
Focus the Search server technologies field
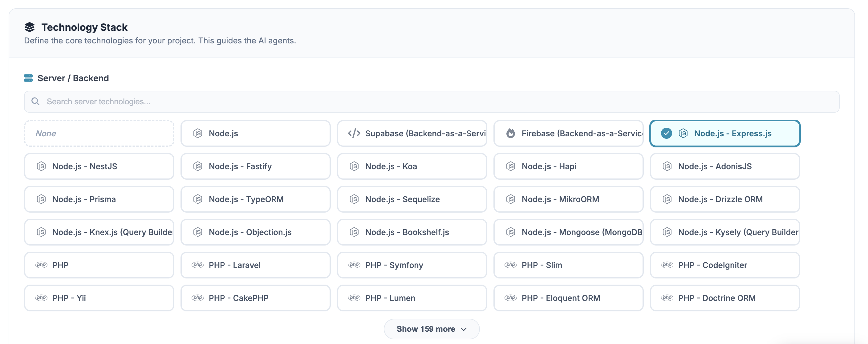[x=432, y=101]
